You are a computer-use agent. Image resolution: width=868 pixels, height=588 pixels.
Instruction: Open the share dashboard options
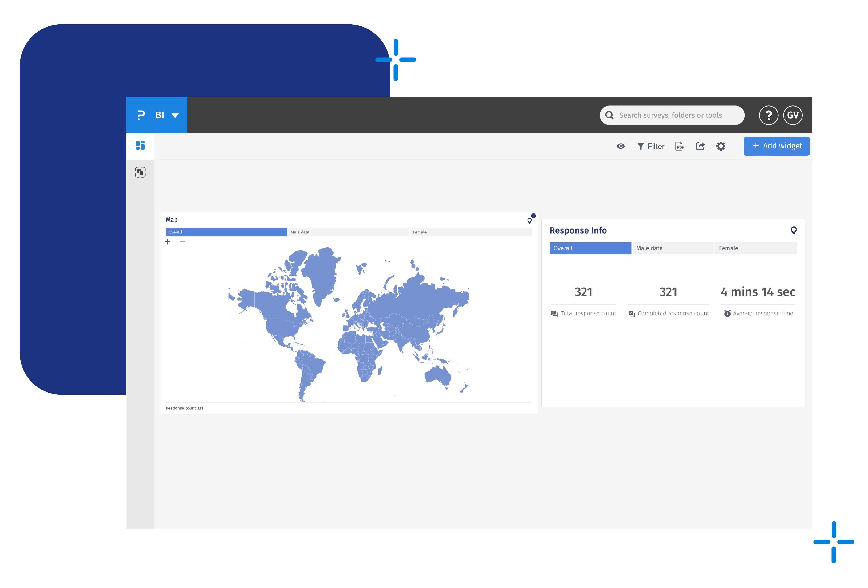point(700,146)
